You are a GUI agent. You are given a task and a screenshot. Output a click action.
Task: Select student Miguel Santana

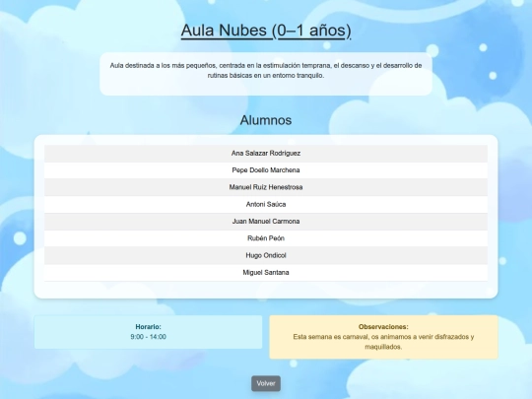[266, 273]
